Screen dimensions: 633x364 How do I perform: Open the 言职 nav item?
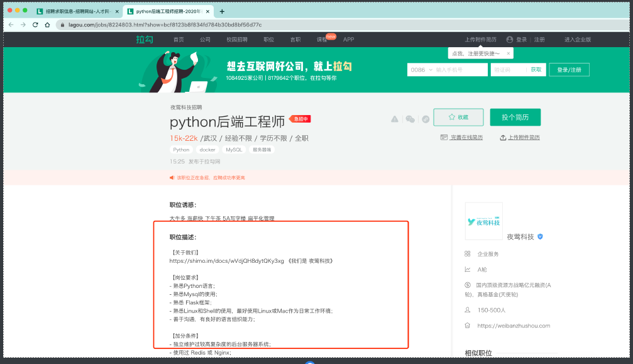point(295,40)
